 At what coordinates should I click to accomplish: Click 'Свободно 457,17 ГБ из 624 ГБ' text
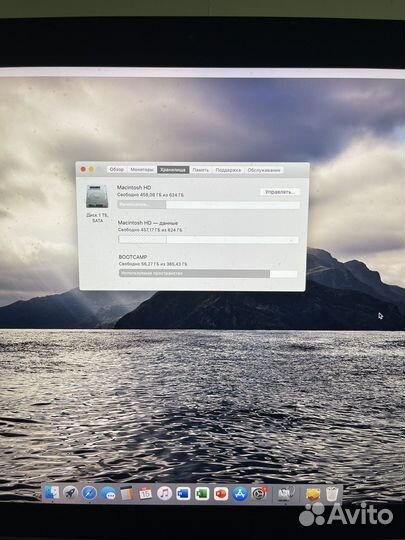(150, 230)
